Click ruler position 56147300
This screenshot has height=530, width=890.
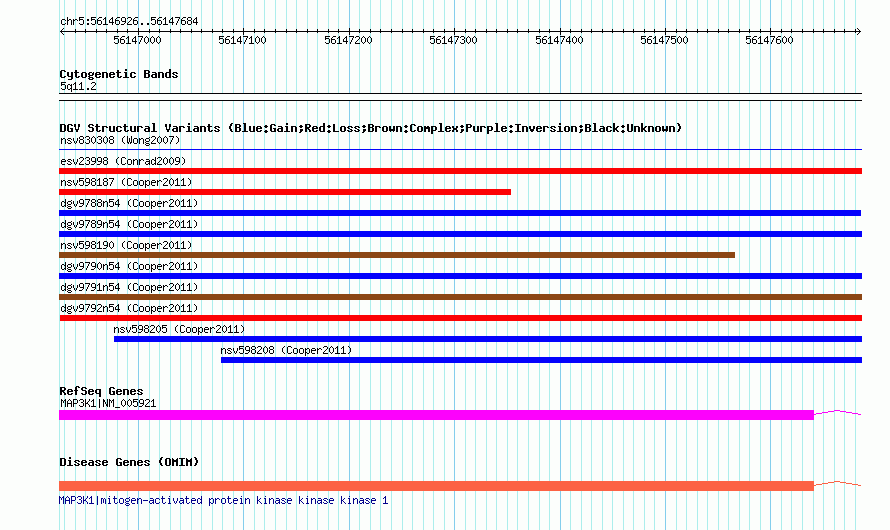click(454, 40)
